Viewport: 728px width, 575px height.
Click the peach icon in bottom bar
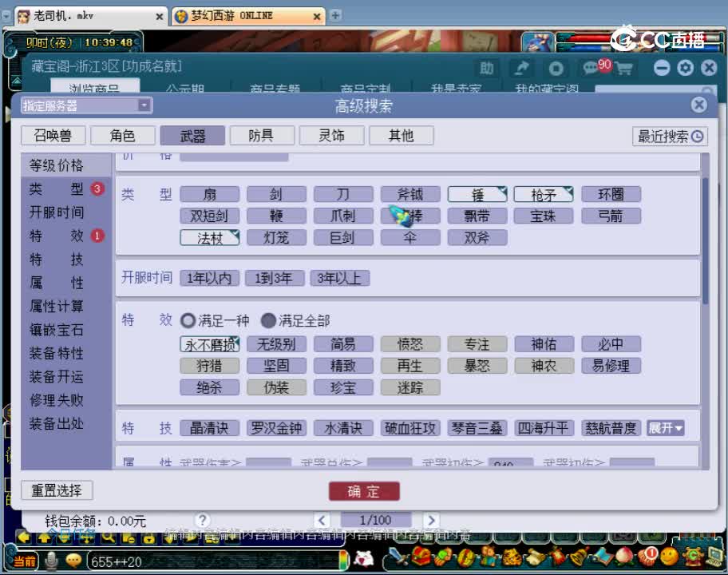624,557
